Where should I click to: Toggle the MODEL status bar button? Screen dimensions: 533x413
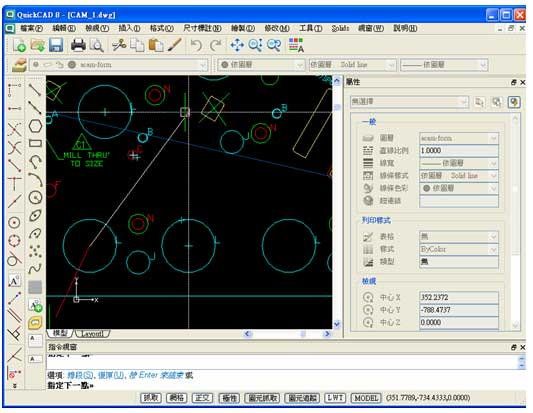(366, 398)
